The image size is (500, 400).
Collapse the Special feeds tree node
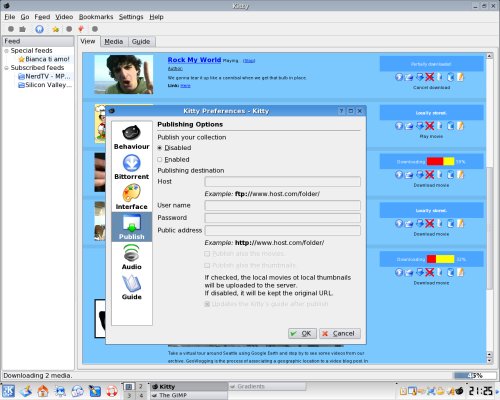click(6, 51)
